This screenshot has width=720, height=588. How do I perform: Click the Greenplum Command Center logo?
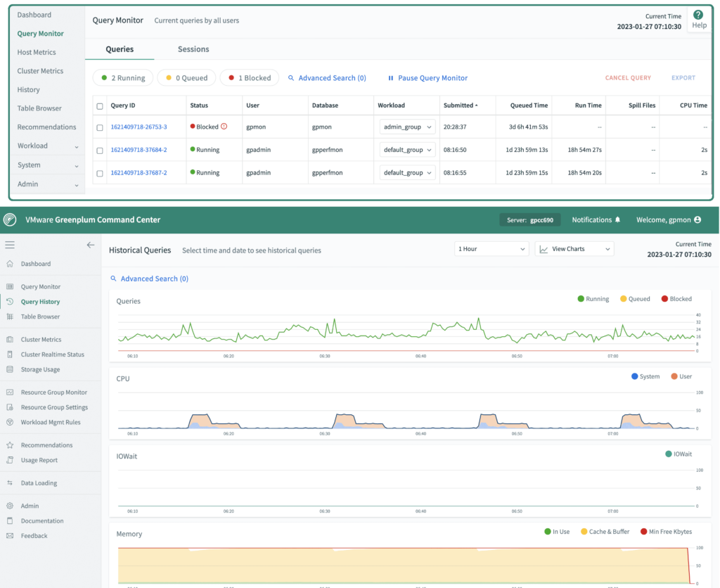coord(10,219)
